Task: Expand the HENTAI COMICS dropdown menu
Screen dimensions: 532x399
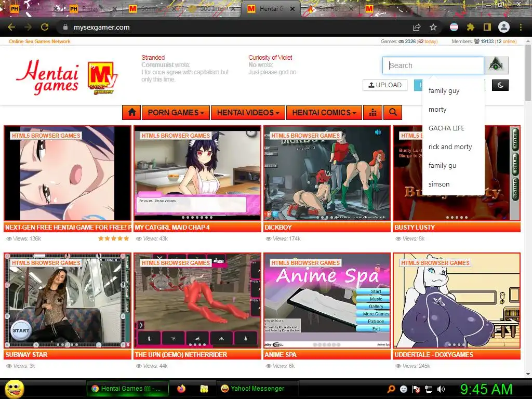Action: [x=324, y=112]
